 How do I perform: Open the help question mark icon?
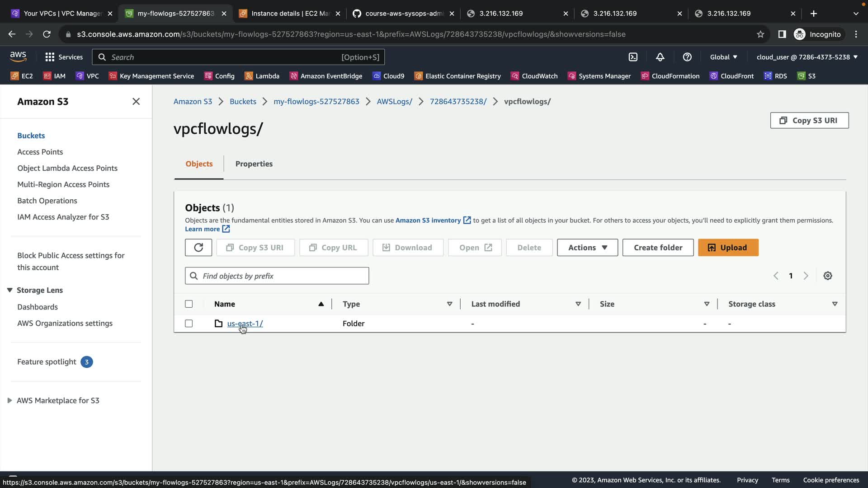tap(687, 57)
